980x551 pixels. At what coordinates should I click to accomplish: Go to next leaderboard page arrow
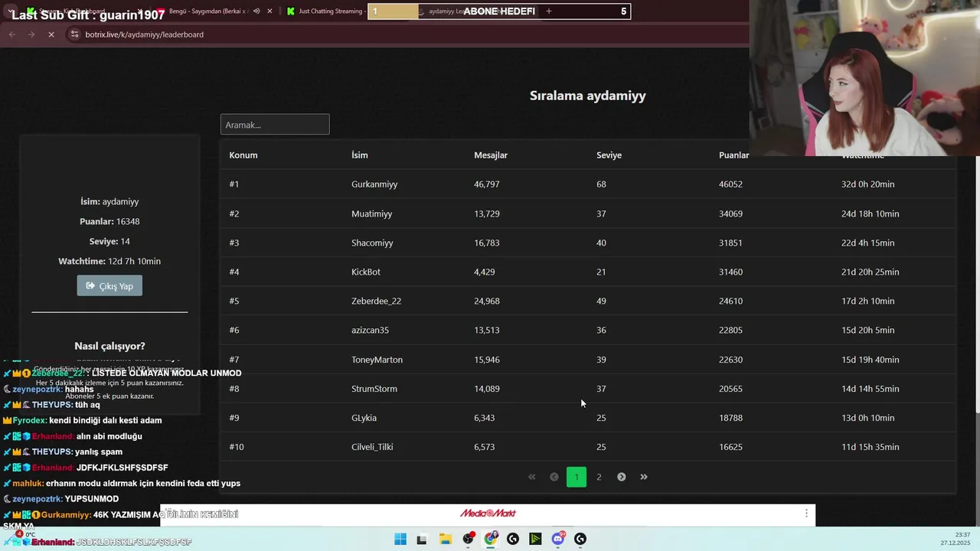(622, 477)
